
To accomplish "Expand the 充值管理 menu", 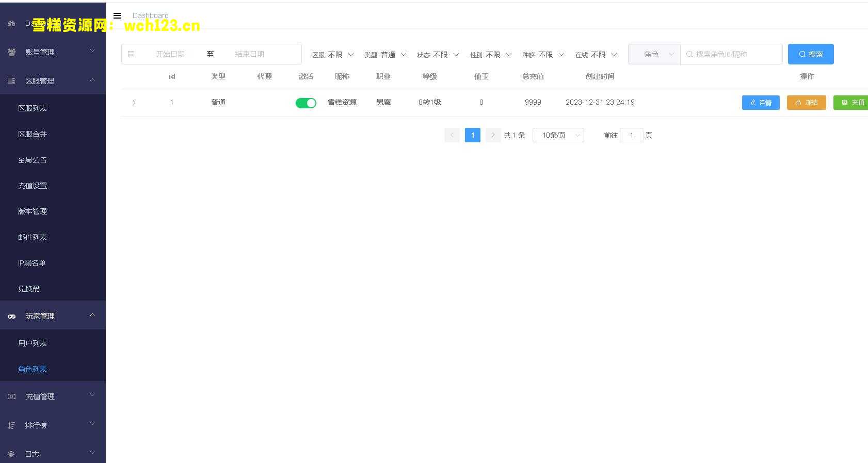I will point(53,396).
